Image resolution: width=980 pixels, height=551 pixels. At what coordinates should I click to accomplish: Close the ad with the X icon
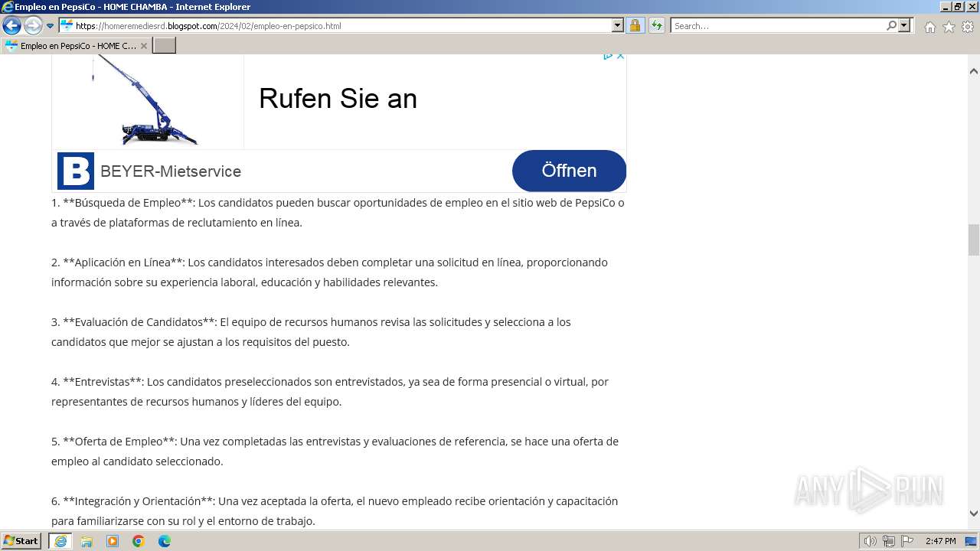coord(620,56)
